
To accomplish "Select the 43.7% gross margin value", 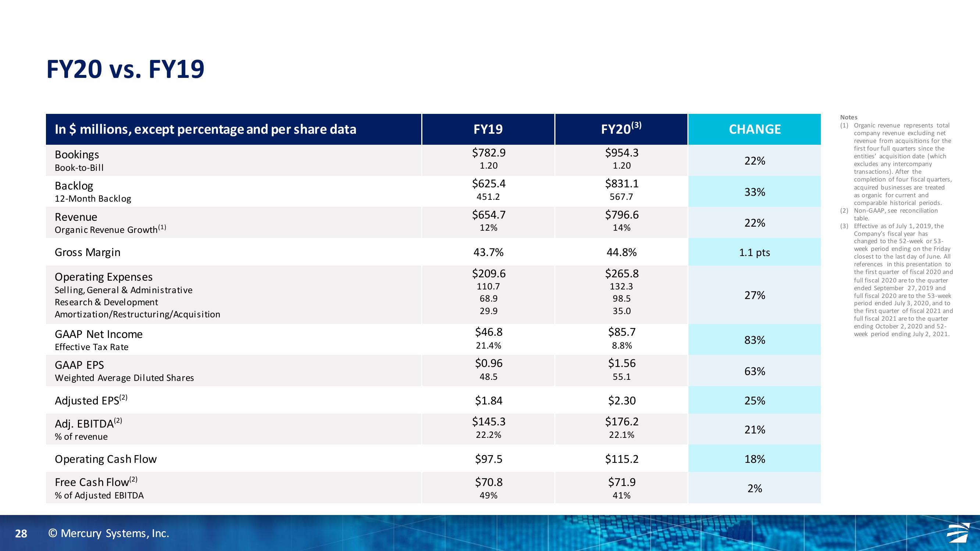I will coord(489,252).
